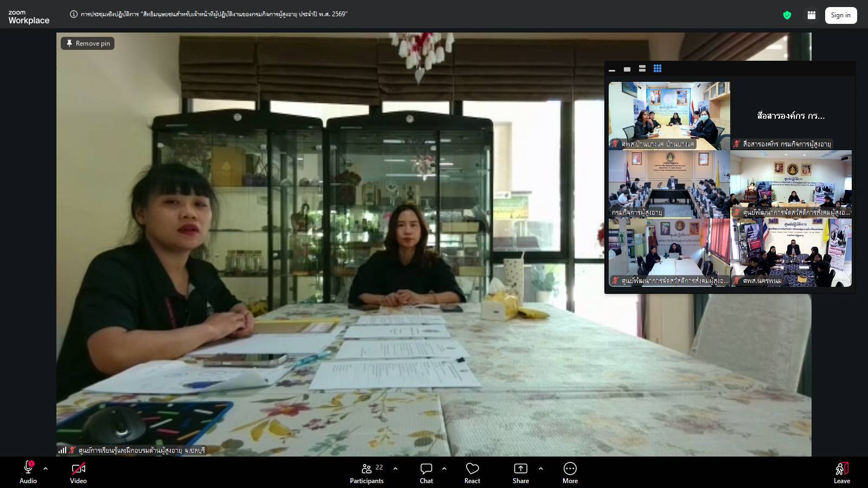Click the green encryption shield icon
868x488 pixels.
787,15
